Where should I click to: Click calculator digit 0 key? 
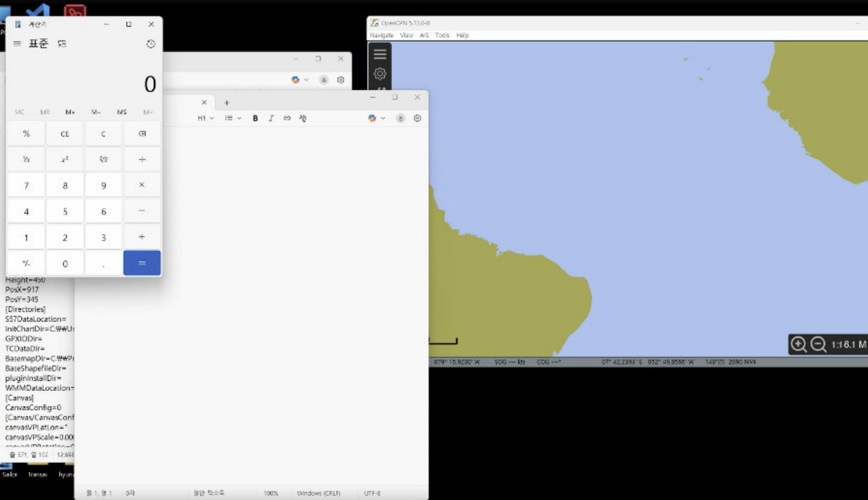pos(65,263)
